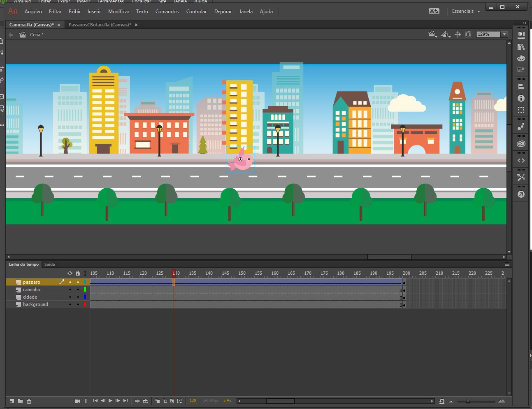Click the workspace sync settings icon

(x=434, y=11)
